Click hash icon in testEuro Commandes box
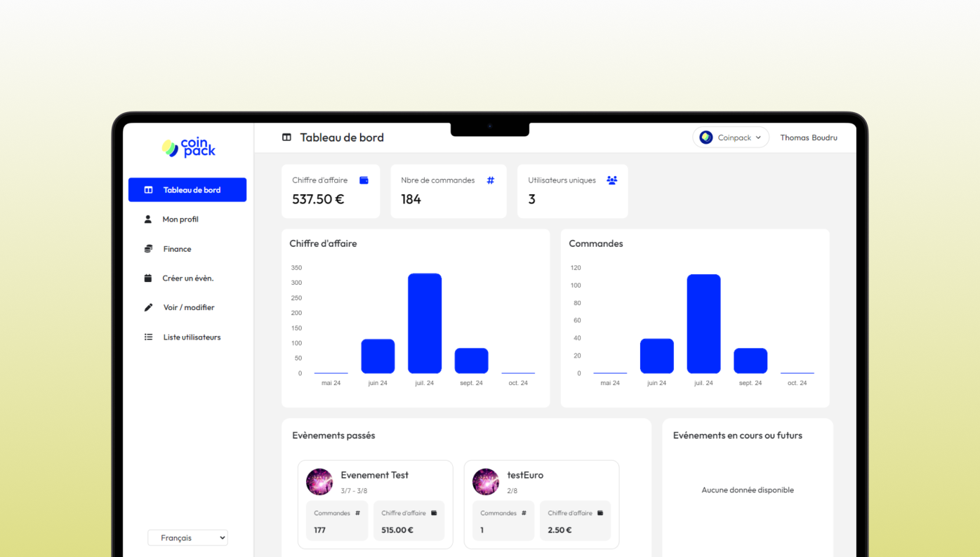The height and width of the screenshot is (557, 980). point(524,513)
